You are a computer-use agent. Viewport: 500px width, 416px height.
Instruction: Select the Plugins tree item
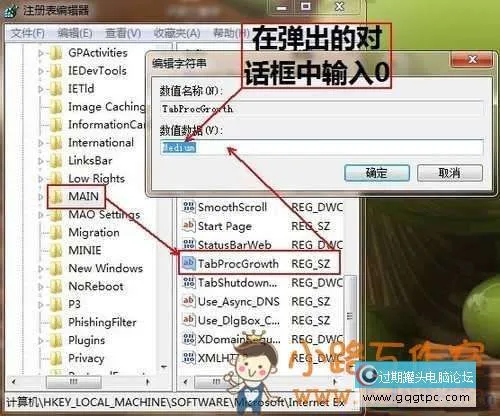coord(87,341)
